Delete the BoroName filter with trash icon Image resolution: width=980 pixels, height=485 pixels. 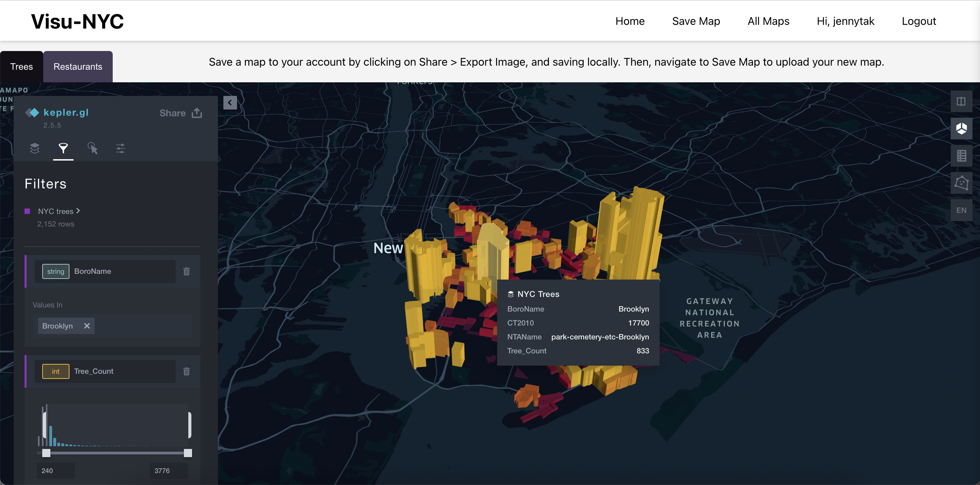pyautogui.click(x=186, y=271)
